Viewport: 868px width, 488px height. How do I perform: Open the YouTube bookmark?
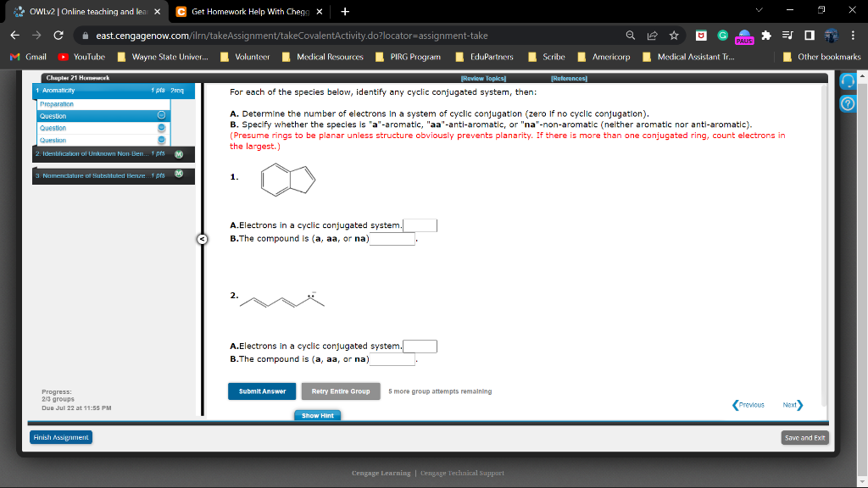tap(81, 57)
